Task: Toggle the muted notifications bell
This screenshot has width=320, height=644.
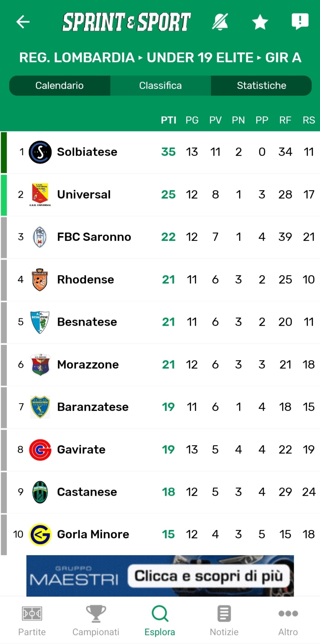Action: pyautogui.click(x=220, y=22)
